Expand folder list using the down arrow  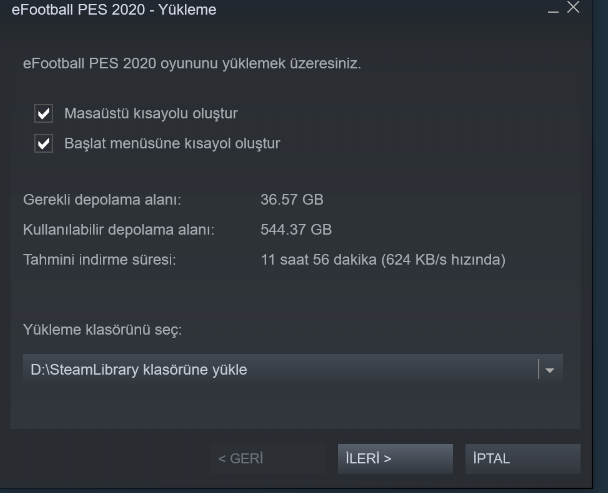(x=549, y=370)
